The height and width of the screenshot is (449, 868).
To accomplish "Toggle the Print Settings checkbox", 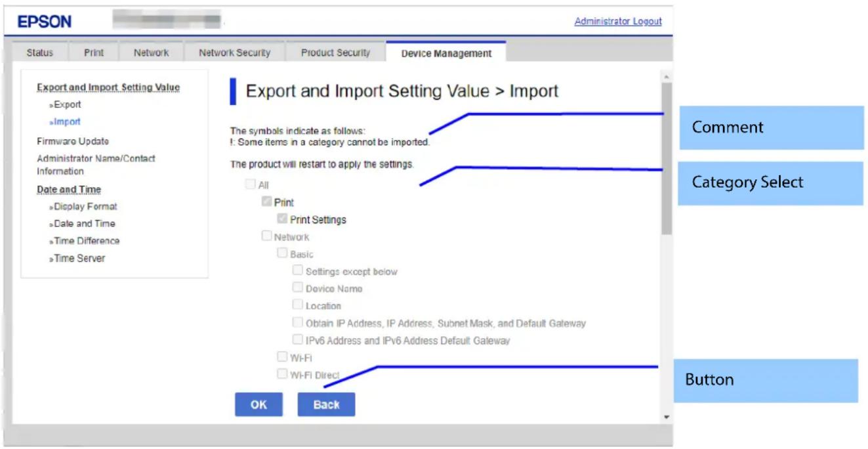I will click(282, 219).
